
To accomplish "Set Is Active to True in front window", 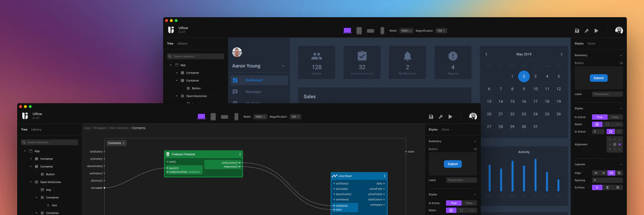I will tap(454, 203).
